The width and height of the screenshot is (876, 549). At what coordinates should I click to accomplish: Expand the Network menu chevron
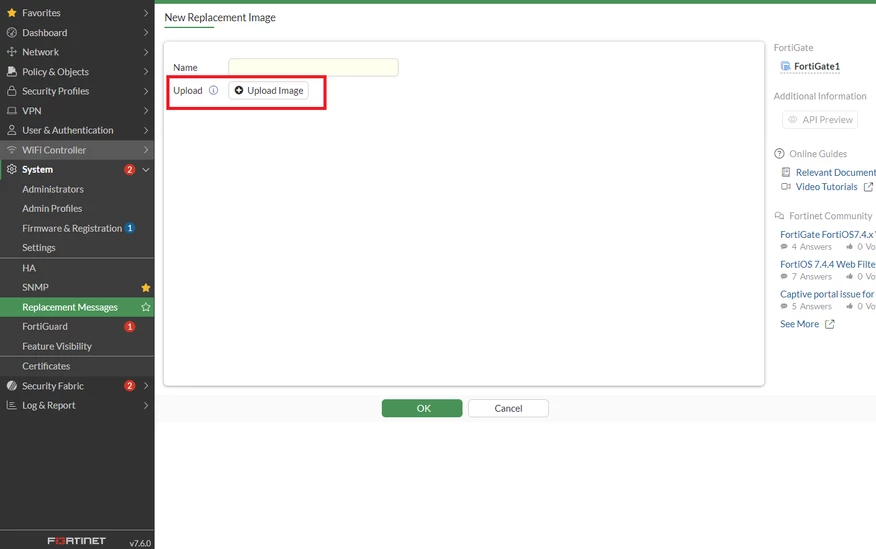point(146,52)
